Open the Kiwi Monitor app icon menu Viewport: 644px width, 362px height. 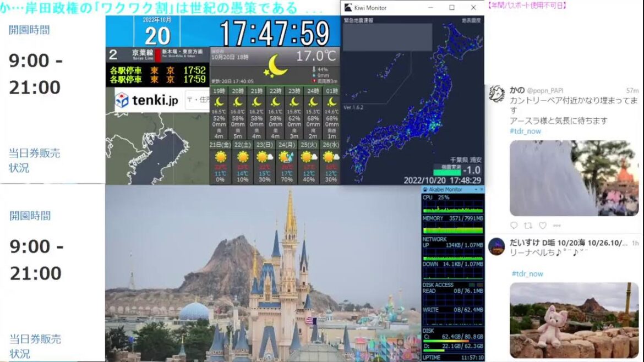347,7
